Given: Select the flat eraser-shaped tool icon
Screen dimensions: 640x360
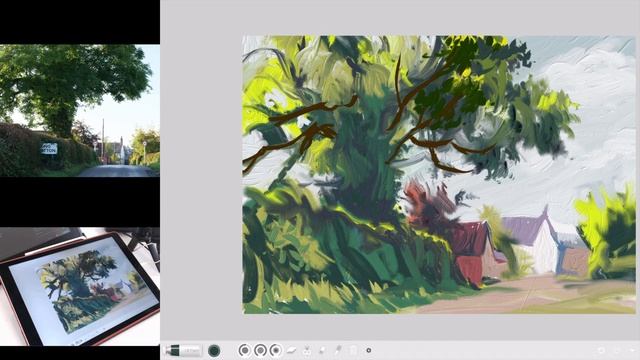Looking at the screenshot, I should coord(291,350).
